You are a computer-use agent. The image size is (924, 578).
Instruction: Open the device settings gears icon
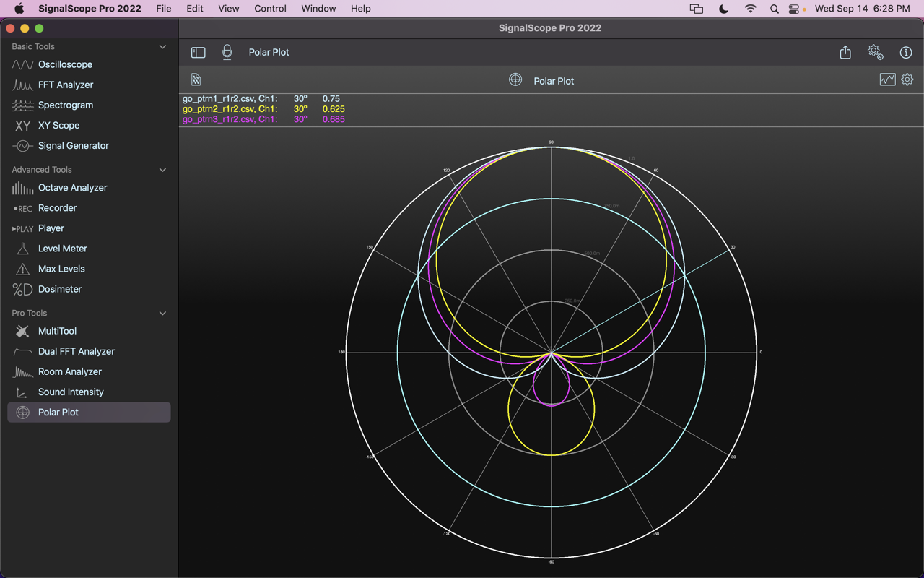coord(875,52)
